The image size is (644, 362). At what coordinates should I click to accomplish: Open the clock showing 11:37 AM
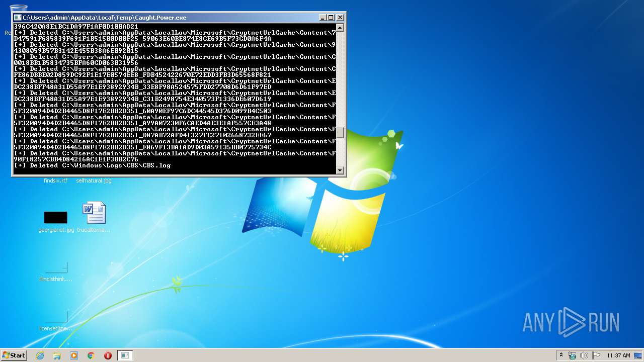click(618, 355)
